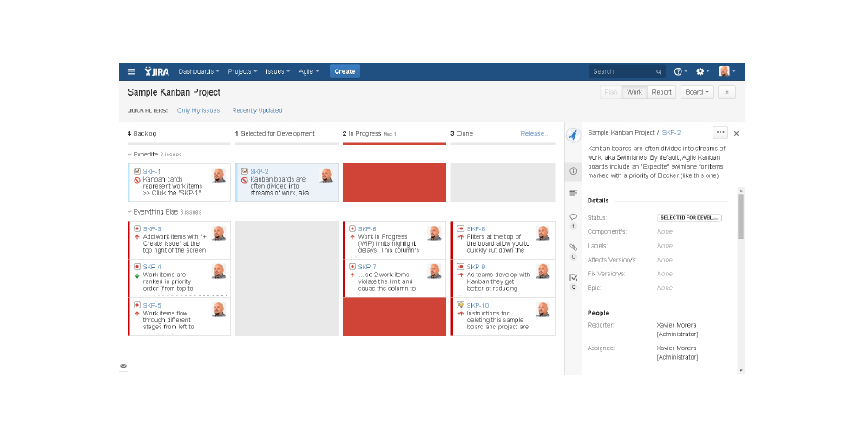The image size is (868, 437).
Task: Click the scroll-down arrow in detail panel
Action: 740,370
